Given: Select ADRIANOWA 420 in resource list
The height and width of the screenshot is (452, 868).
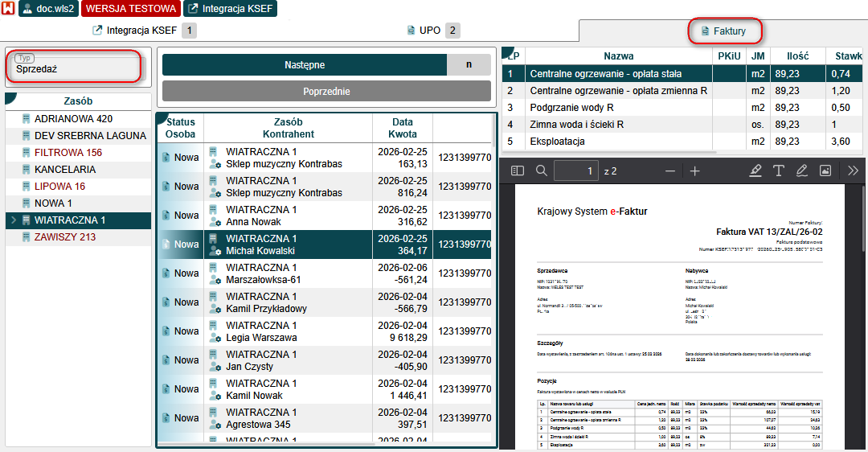Looking at the screenshot, I should pyautogui.click(x=73, y=119).
